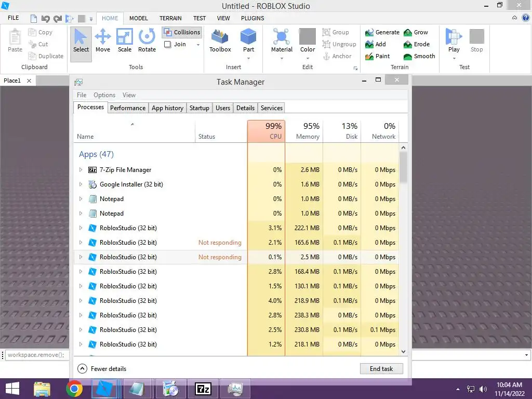Collapse details with Fewer details chevron
532x399 pixels.
pos(82,368)
